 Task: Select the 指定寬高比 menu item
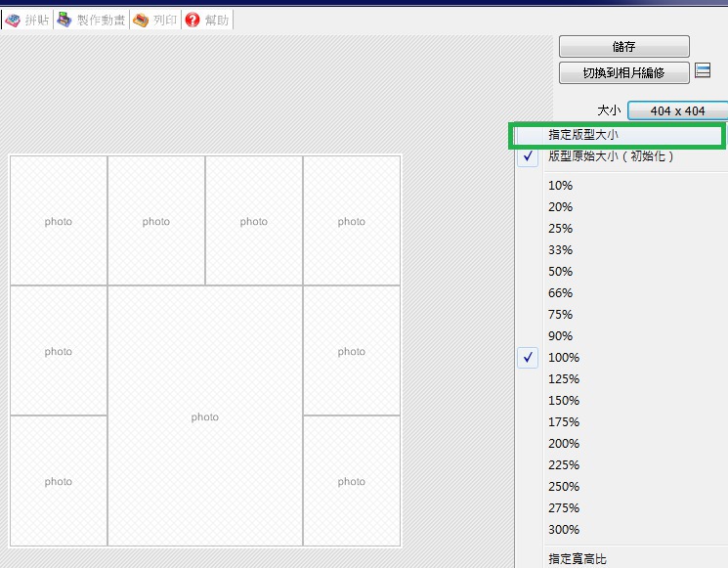pos(622,558)
